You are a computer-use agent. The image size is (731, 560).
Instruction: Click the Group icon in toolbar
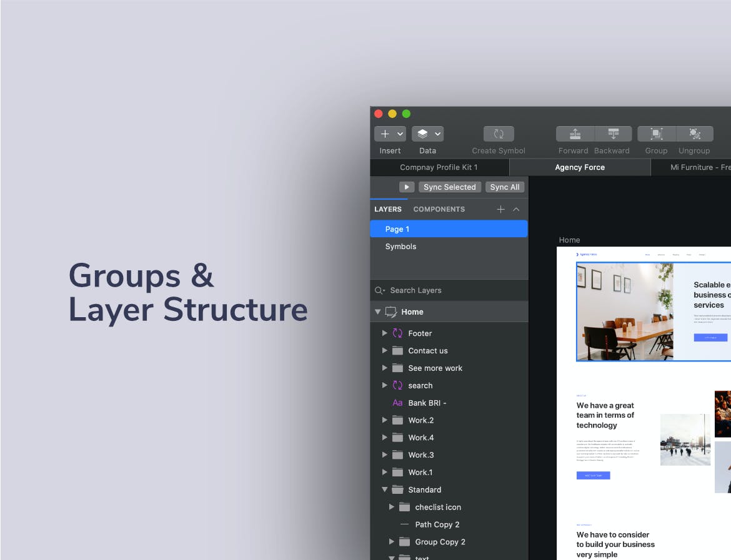click(x=657, y=134)
